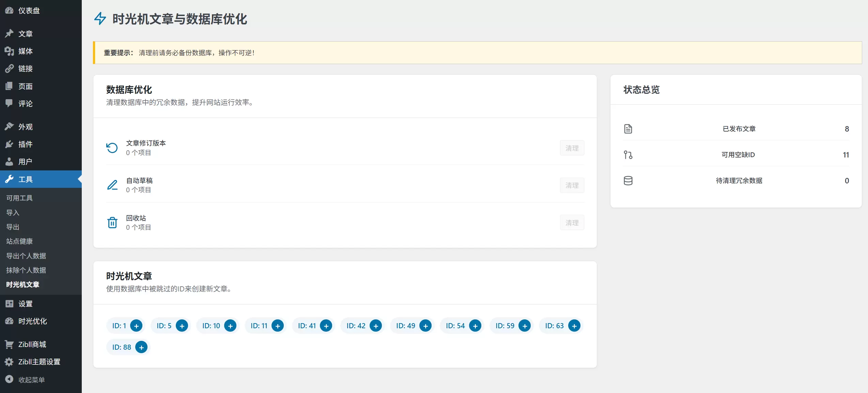Click the lightning bolt icon in page title
The height and width of the screenshot is (393, 868).
[x=100, y=19]
